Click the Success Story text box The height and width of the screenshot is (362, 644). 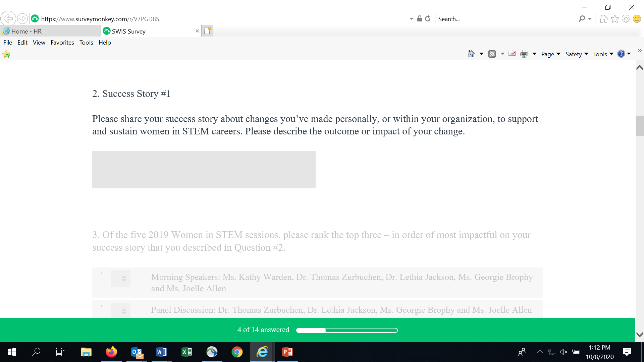[x=204, y=170]
